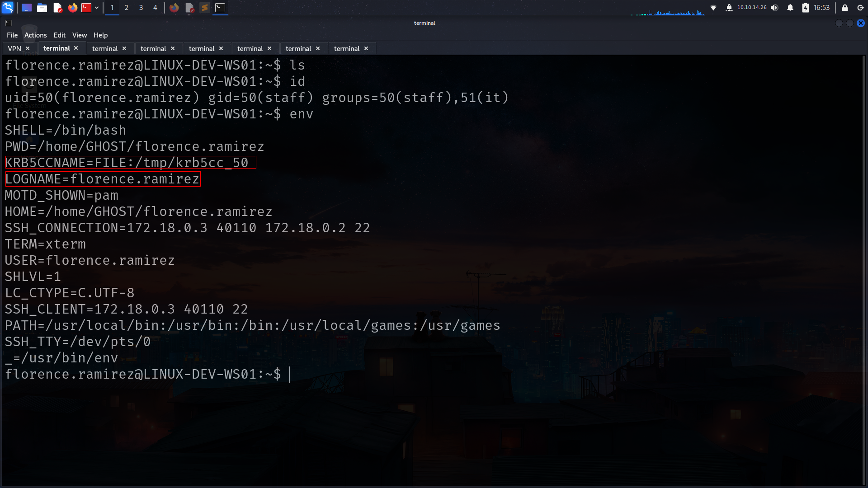Image resolution: width=868 pixels, height=488 pixels.
Task: Open the notifications bell
Action: 790,8
